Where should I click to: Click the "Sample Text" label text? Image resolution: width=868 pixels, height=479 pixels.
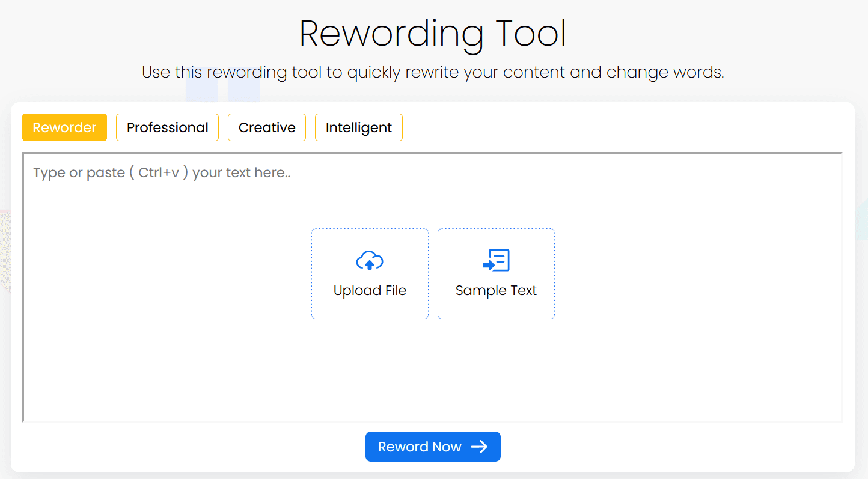[x=496, y=291]
